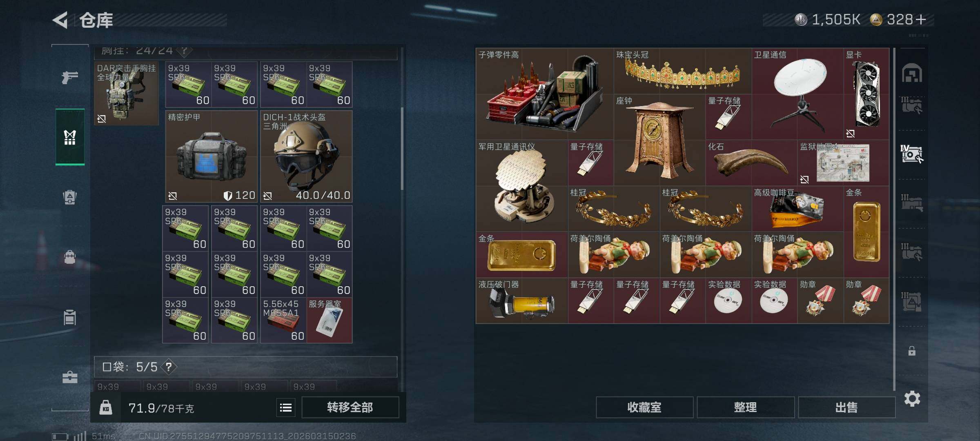
Task: Show pocket capacity help question mark
Action: [169, 367]
